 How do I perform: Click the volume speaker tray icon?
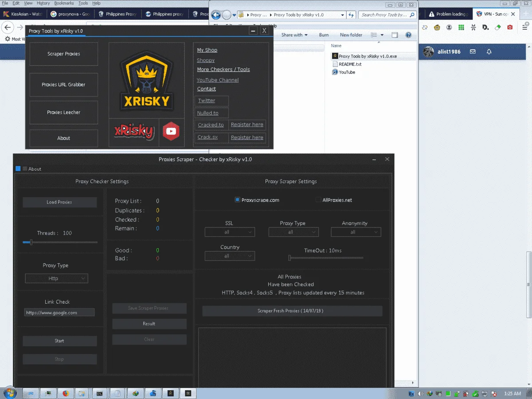[x=421, y=393]
